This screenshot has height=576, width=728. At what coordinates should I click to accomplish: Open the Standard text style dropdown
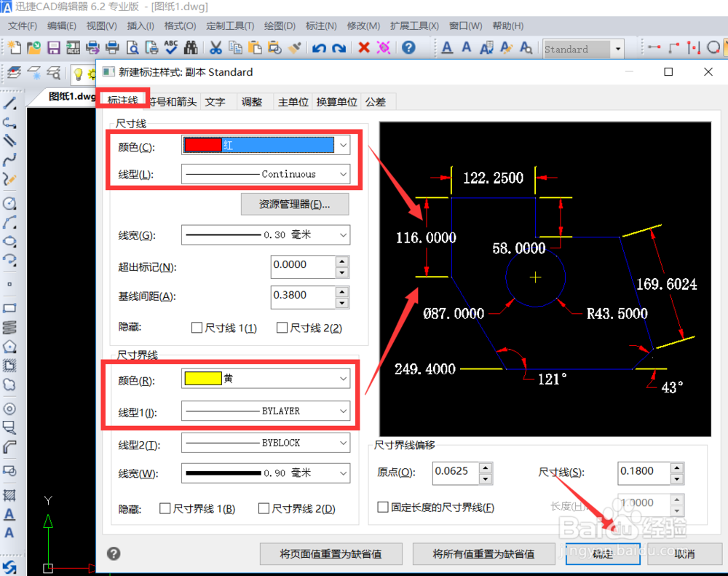(617, 50)
